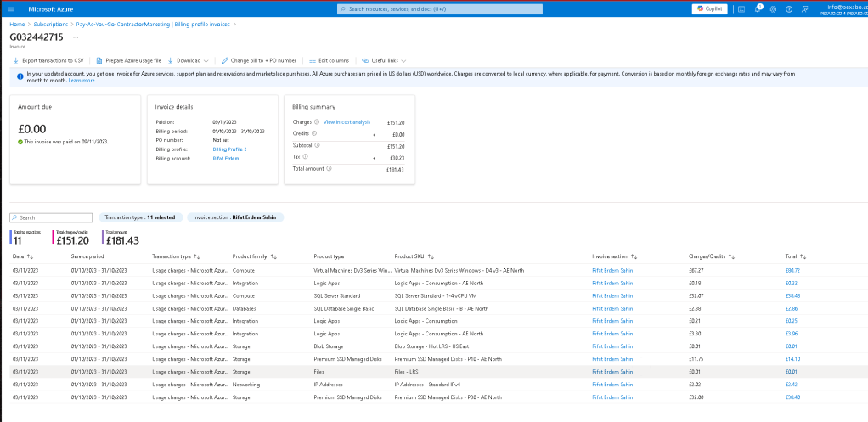The width and height of the screenshot is (868, 422).
Task: Open Edit columns
Action: 330,61
